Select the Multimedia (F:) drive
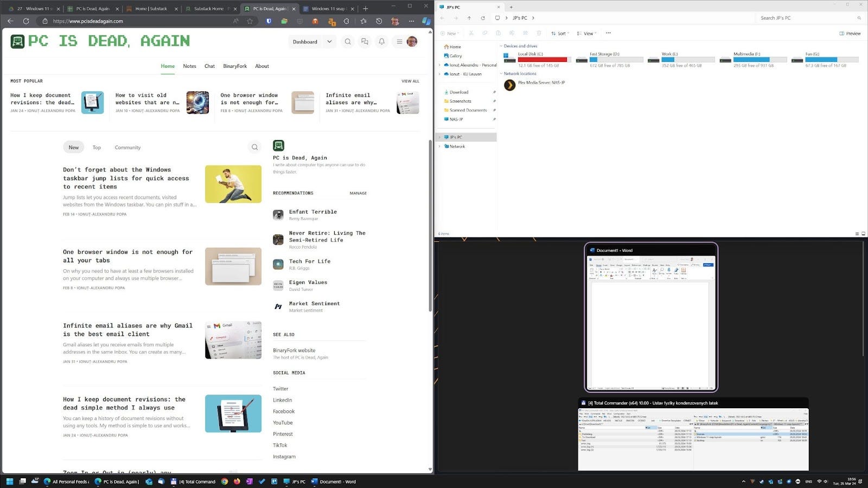Screen dimensions: 868x488 click(x=752, y=59)
